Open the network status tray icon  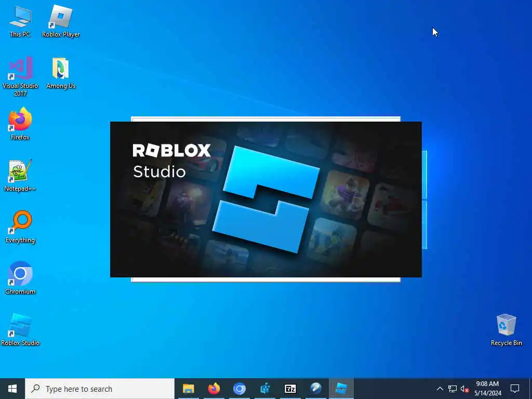tap(453, 389)
